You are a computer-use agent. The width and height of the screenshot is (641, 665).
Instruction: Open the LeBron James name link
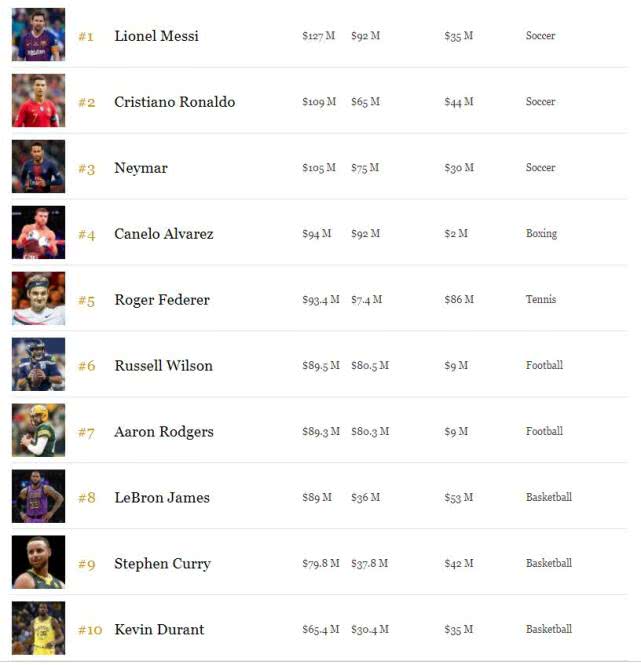(162, 498)
